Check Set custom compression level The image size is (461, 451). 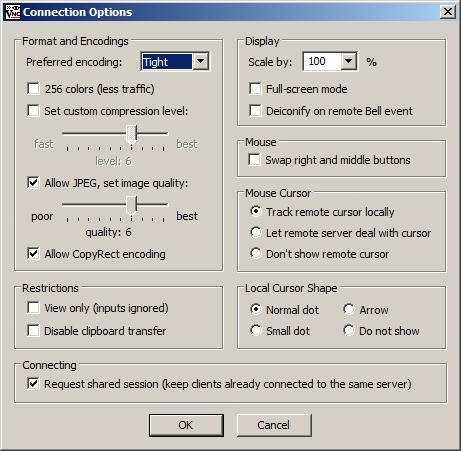click(33, 110)
